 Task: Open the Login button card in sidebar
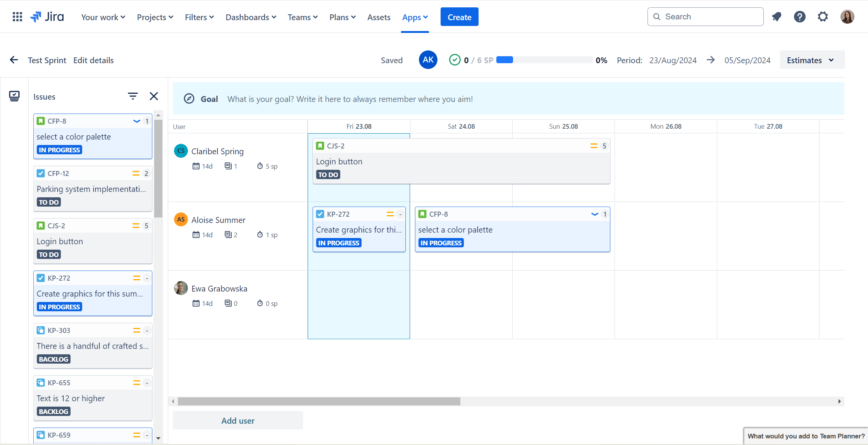point(93,241)
